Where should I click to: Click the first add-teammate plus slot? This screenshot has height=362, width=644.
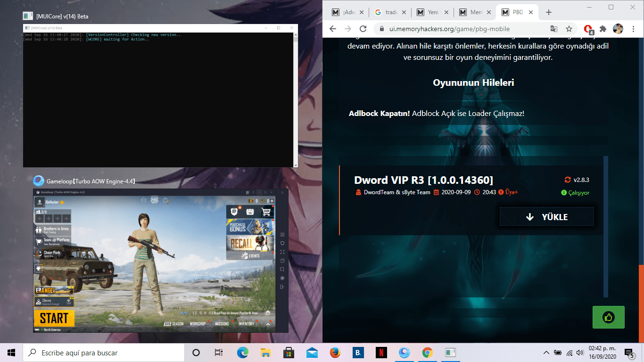click(40, 219)
